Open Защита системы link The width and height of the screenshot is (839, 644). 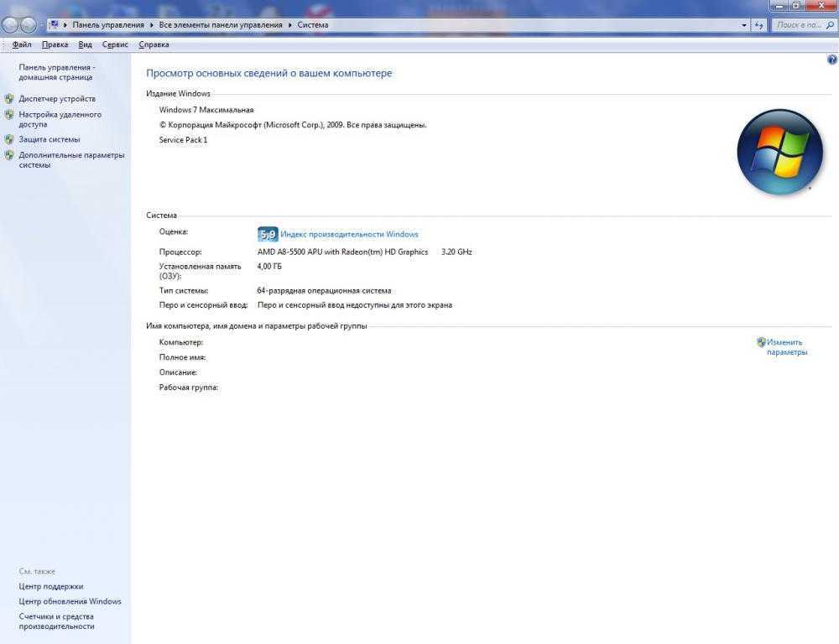[50, 139]
